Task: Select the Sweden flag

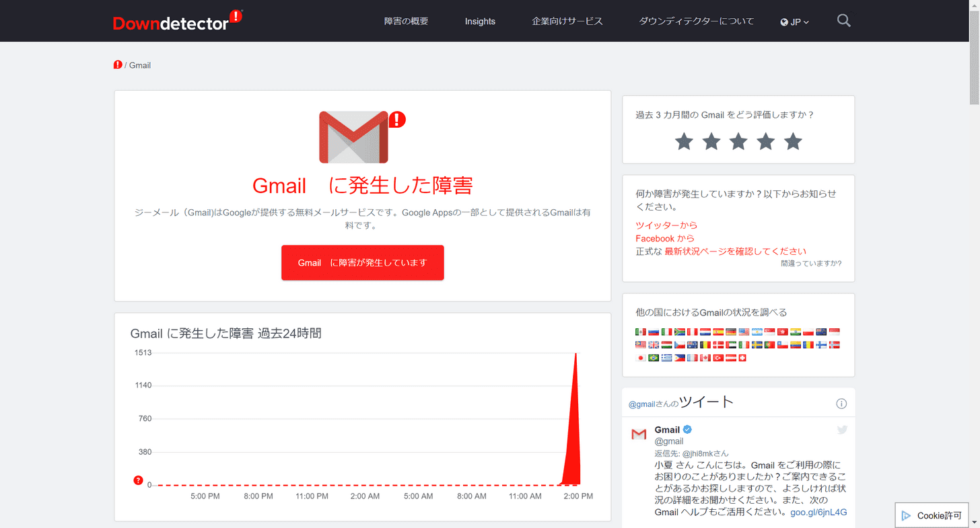Action: [757, 345]
